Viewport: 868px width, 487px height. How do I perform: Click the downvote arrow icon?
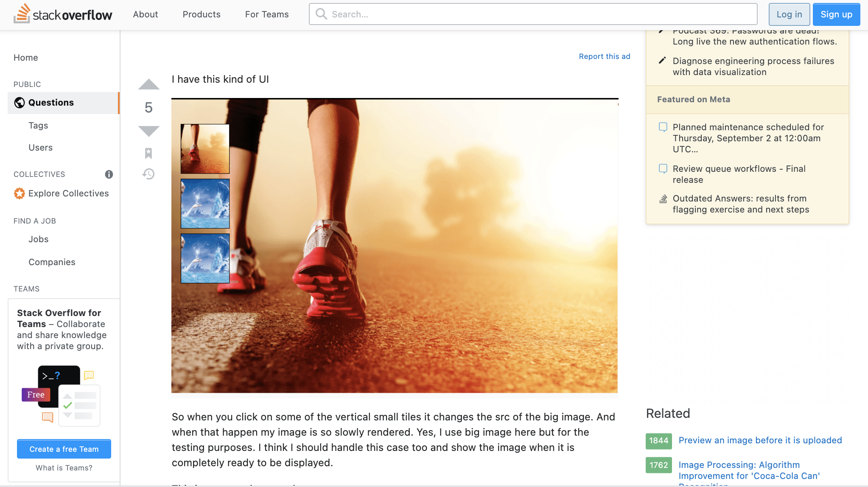click(148, 131)
